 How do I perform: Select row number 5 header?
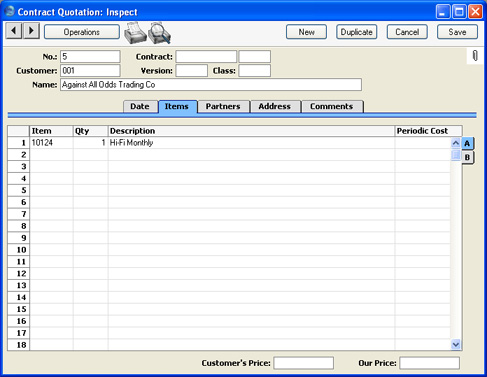coord(19,190)
